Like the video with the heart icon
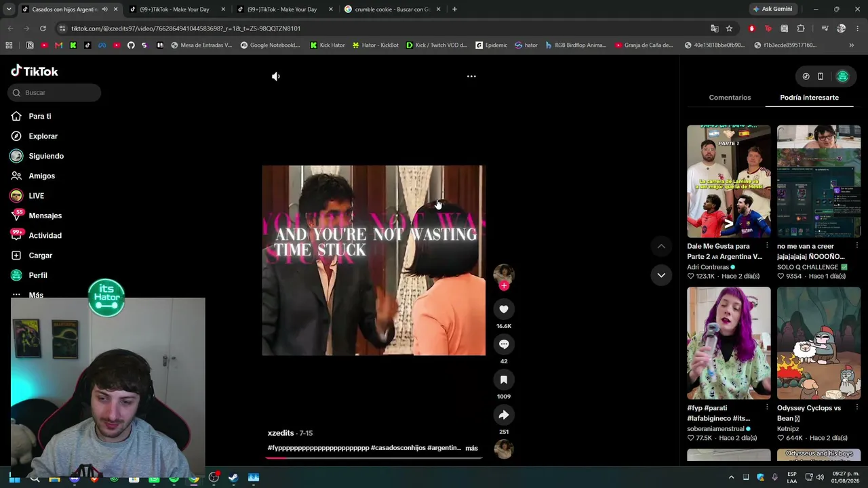The width and height of the screenshot is (868, 488). [x=504, y=309]
